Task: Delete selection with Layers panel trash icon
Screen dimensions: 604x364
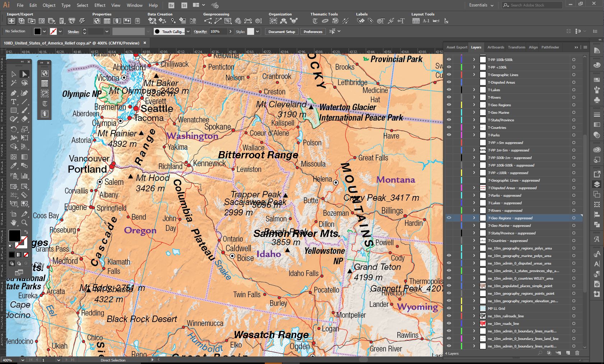Action: pos(577,353)
